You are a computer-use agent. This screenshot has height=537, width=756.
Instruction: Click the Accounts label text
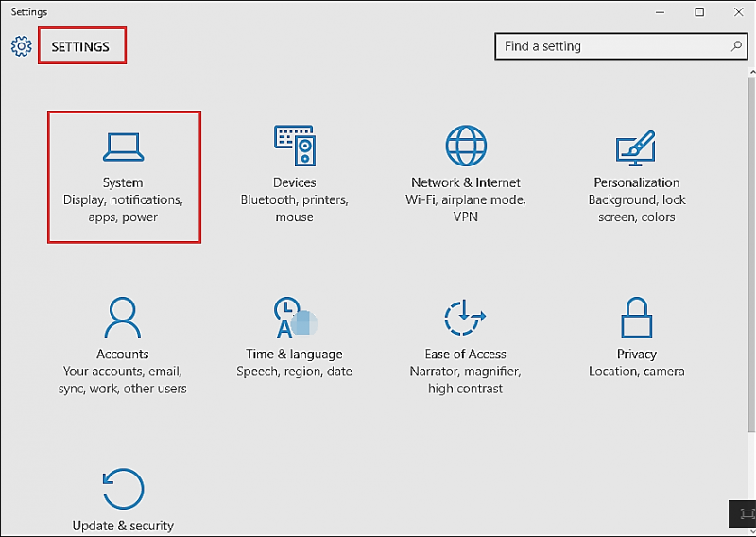pyautogui.click(x=123, y=354)
